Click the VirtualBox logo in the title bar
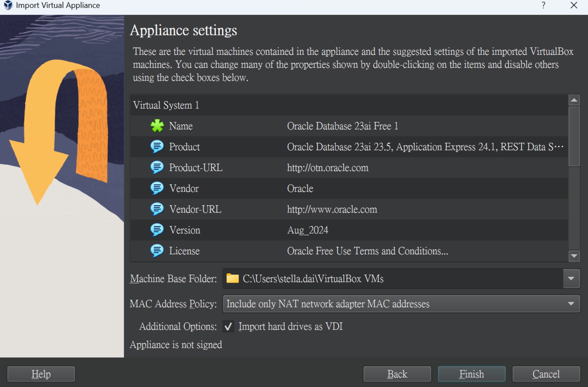The image size is (588, 387). coord(8,5)
